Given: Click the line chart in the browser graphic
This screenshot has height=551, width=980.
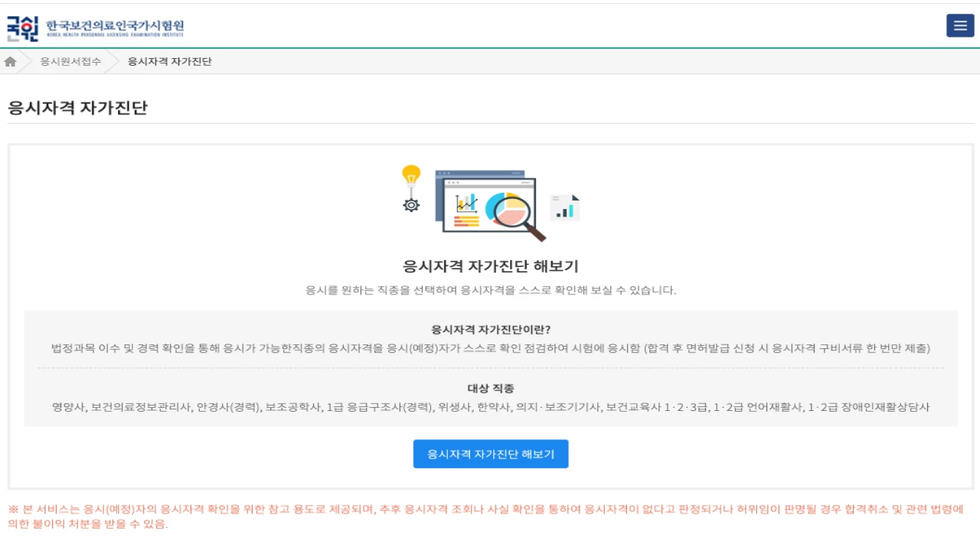Looking at the screenshot, I should pos(466,203).
